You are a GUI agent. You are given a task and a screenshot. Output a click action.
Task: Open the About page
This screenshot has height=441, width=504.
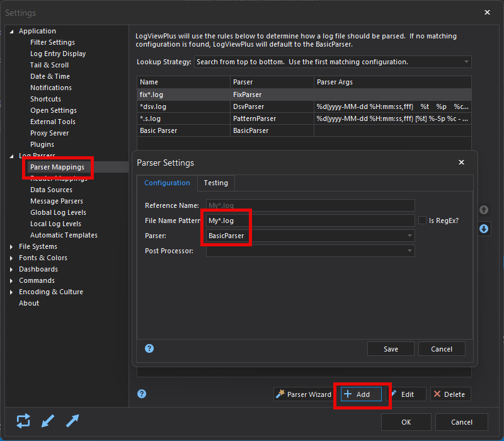[x=29, y=303]
